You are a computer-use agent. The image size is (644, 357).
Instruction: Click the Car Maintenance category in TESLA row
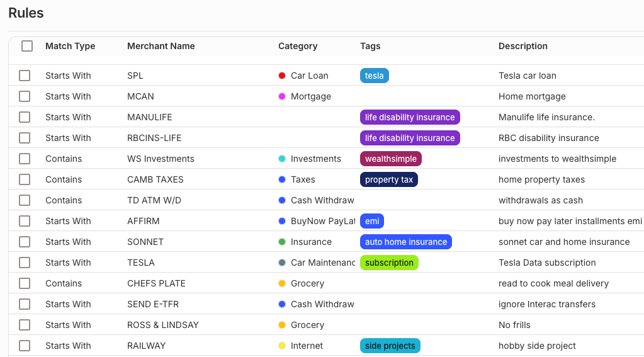pos(323,263)
